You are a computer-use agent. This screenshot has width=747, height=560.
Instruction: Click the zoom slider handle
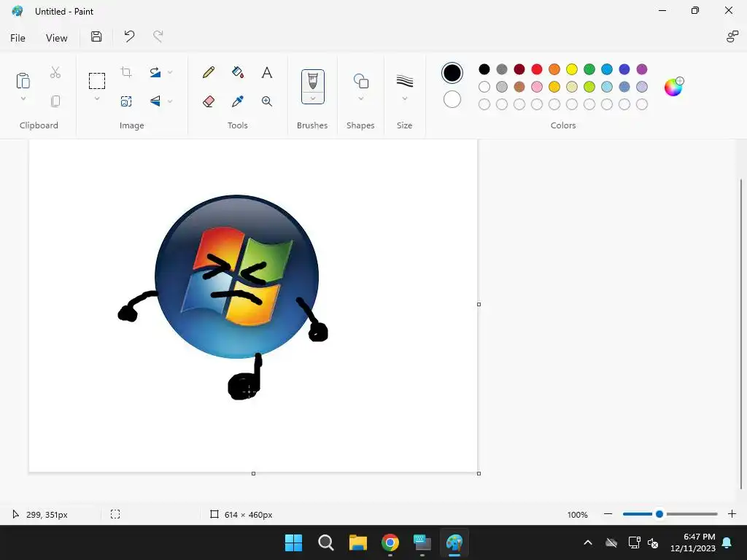(659, 514)
